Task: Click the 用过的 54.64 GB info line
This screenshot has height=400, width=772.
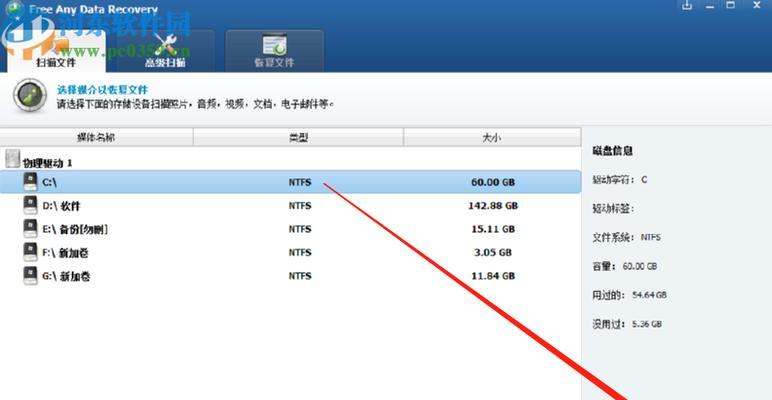Action: [x=629, y=295]
